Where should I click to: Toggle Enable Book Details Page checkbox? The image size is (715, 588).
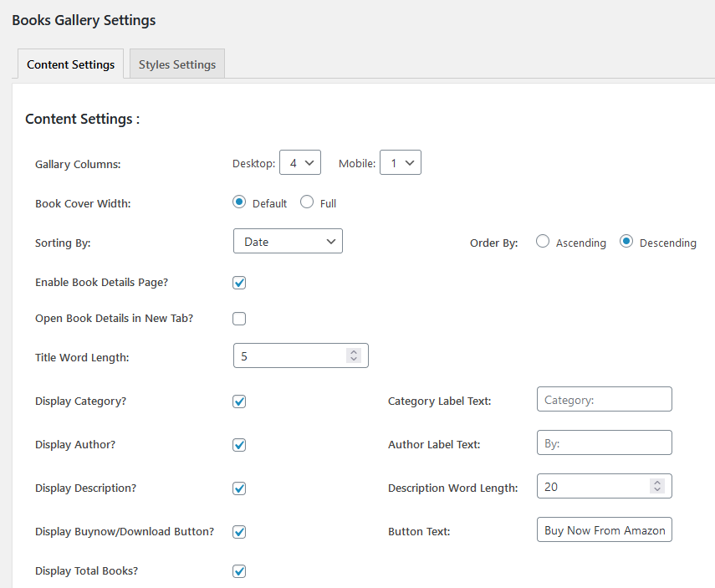tap(239, 283)
